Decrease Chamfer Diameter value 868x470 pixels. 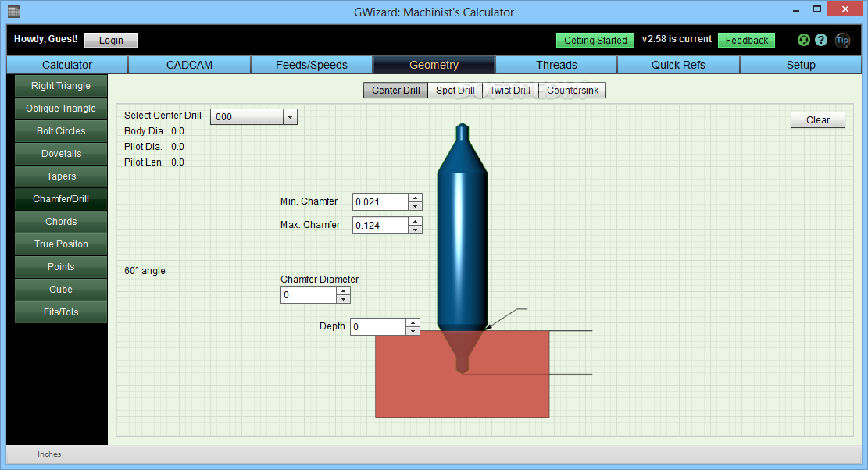pyautogui.click(x=343, y=299)
